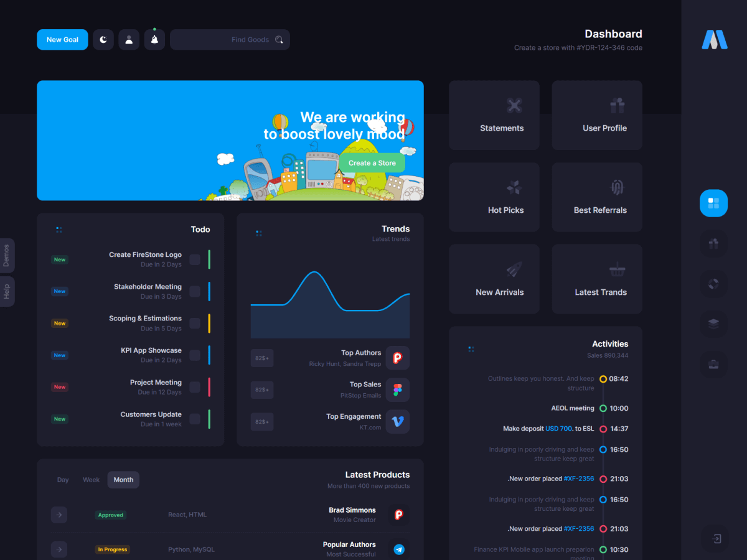Select the dashboard grid icon in sidebar
The width and height of the screenshot is (747, 560).
tap(713, 203)
